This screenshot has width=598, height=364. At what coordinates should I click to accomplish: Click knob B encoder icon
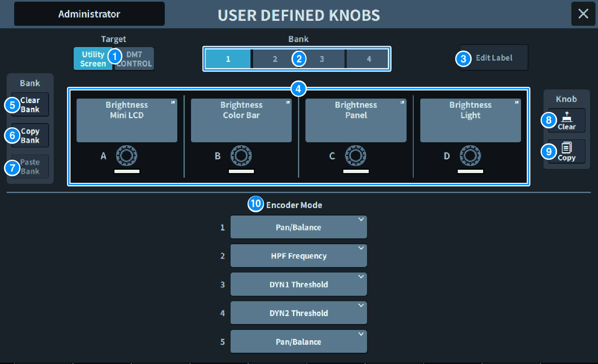241,156
